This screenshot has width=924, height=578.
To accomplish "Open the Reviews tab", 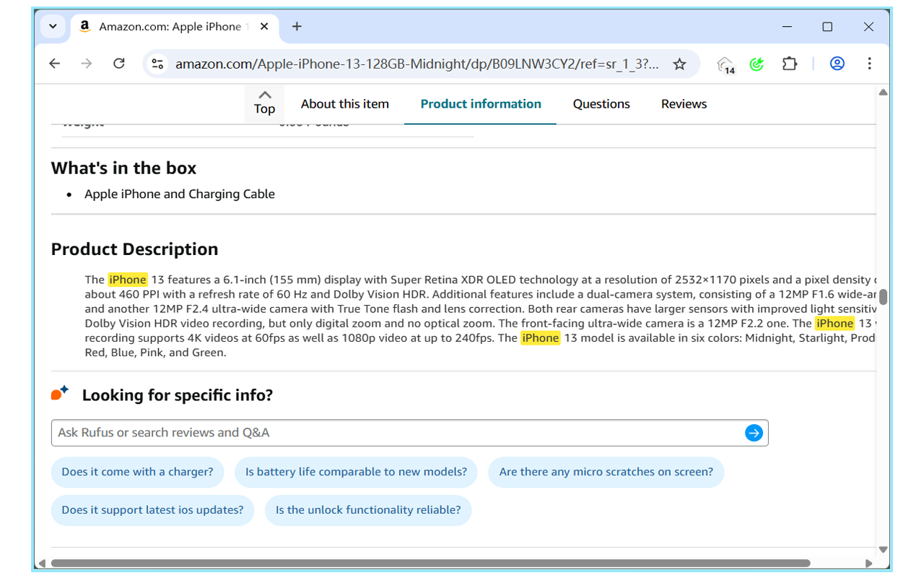I will pyautogui.click(x=684, y=104).
